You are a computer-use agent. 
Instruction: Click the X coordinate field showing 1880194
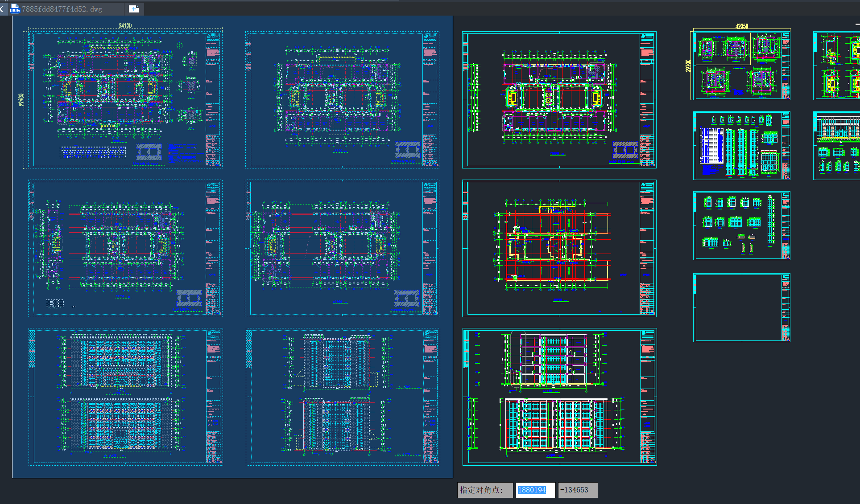535,490
